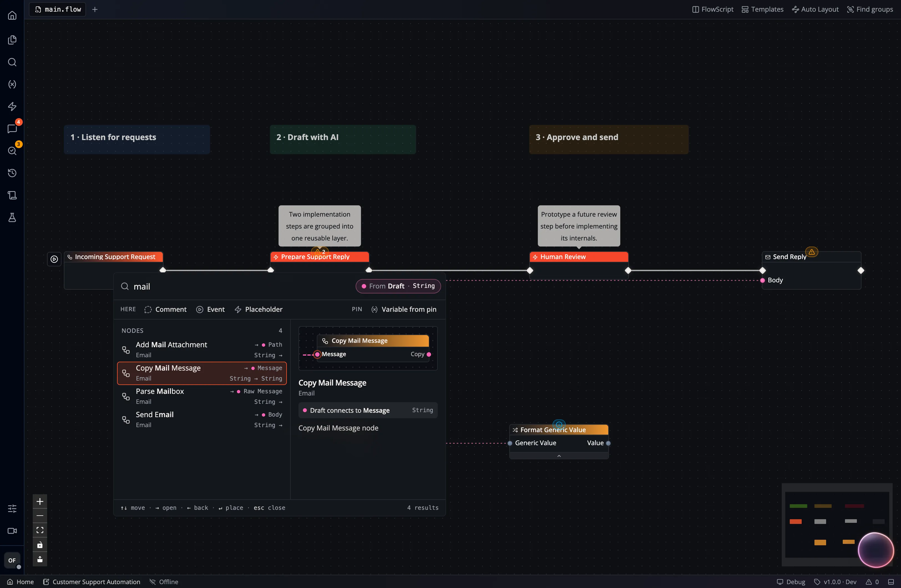Click the video camera icon in sidebar
Viewport: 901px width, 588px height.
[x=12, y=531]
